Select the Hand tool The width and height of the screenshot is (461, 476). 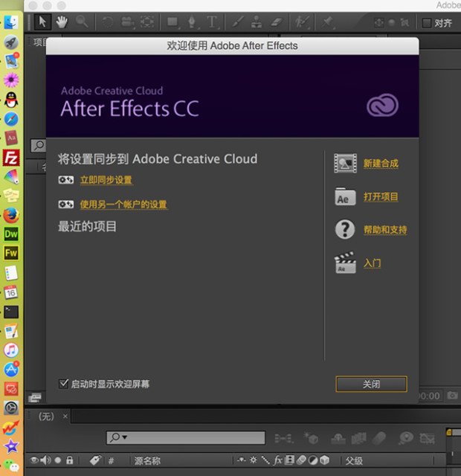point(62,22)
